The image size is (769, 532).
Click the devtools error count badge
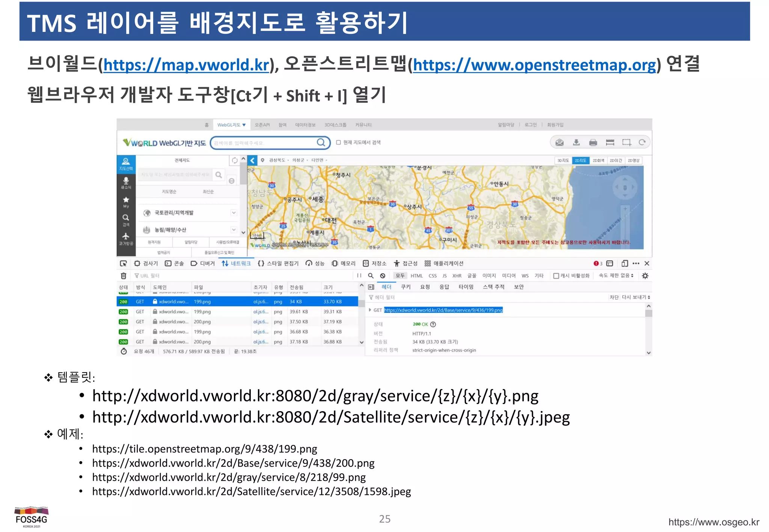pos(598,263)
